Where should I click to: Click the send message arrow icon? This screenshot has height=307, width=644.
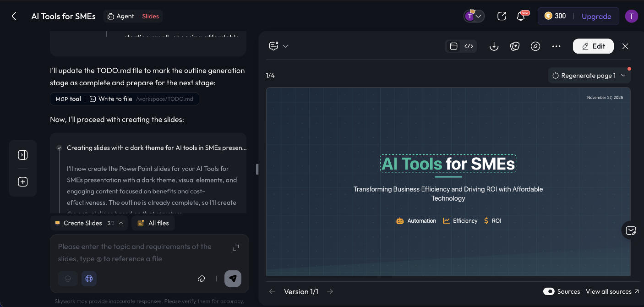point(233,279)
